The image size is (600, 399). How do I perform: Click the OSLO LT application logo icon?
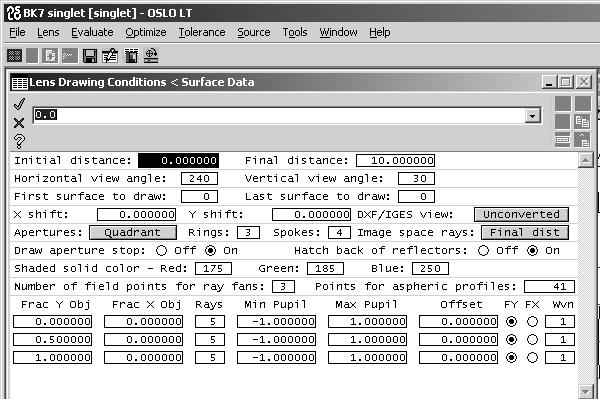(14, 13)
